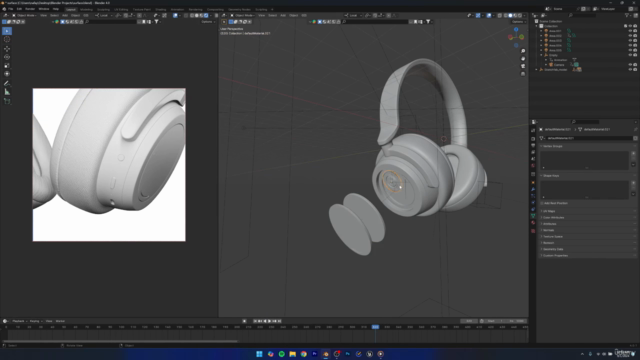Viewport: 640px width, 360px height.
Task: Toggle the Camera object's eye visibility
Action: pyautogui.click(x=630, y=65)
